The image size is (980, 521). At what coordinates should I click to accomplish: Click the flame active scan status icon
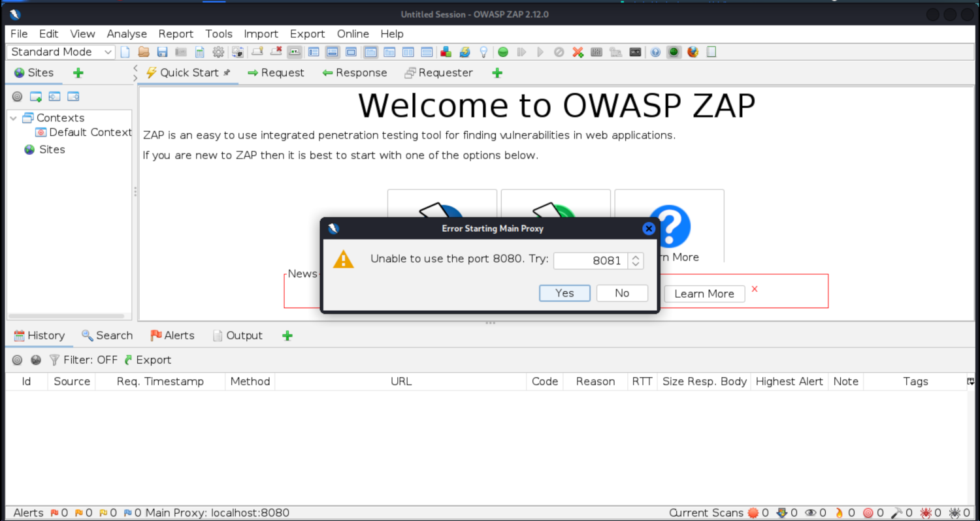coord(840,513)
